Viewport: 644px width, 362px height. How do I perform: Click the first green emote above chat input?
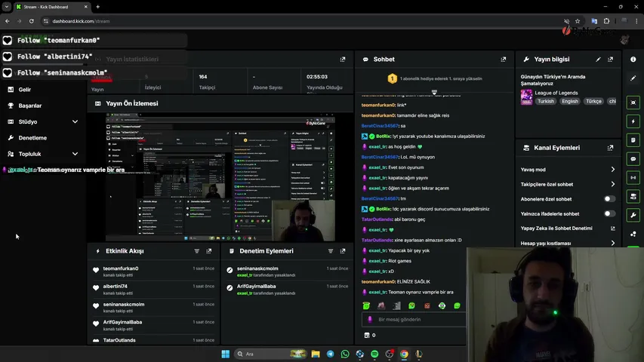[366, 305]
